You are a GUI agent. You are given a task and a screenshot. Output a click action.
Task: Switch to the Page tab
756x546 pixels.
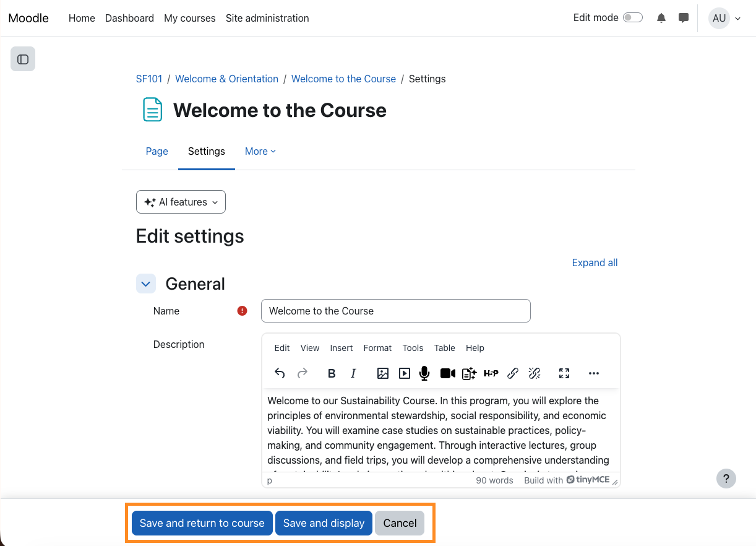click(x=157, y=151)
